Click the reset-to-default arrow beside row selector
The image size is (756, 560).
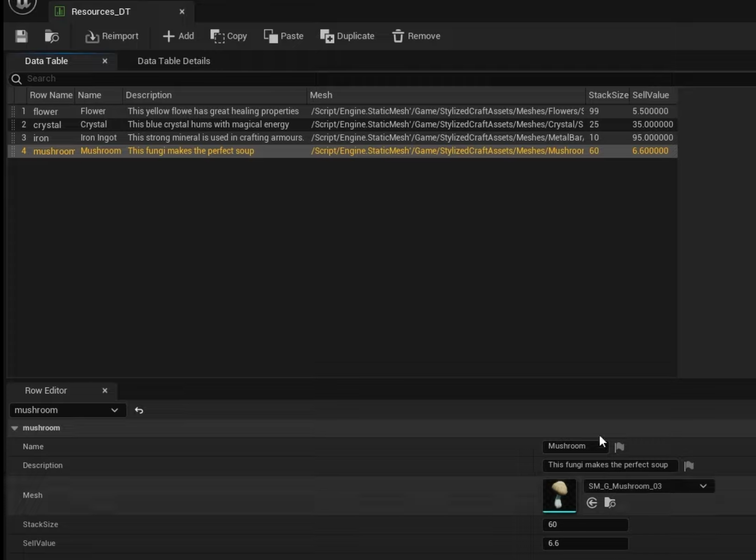pyautogui.click(x=139, y=410)
